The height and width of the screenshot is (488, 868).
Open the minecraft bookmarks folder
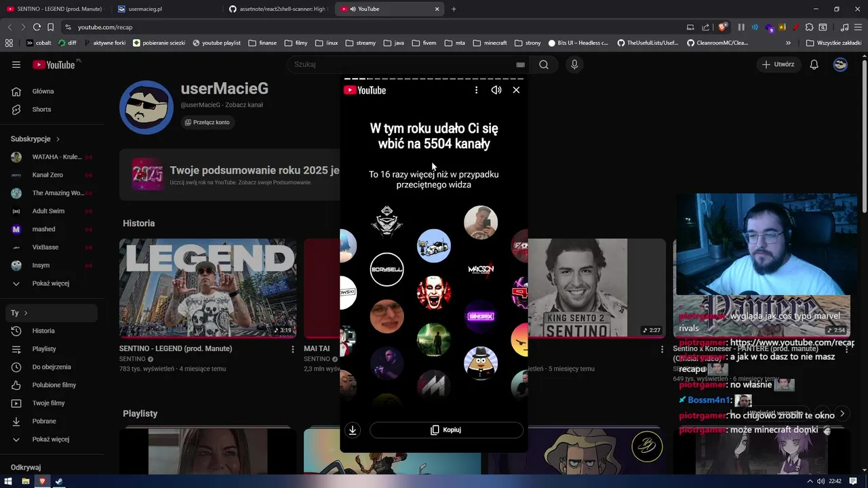coord(490,43)
